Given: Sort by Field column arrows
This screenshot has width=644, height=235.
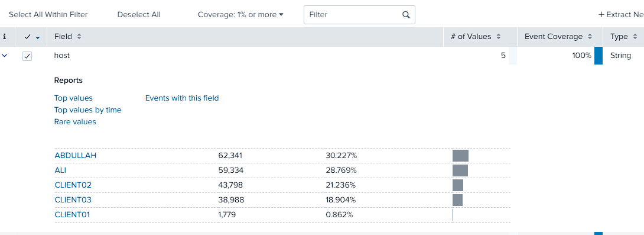Looking at the screenshot, I should coord(79,37).
